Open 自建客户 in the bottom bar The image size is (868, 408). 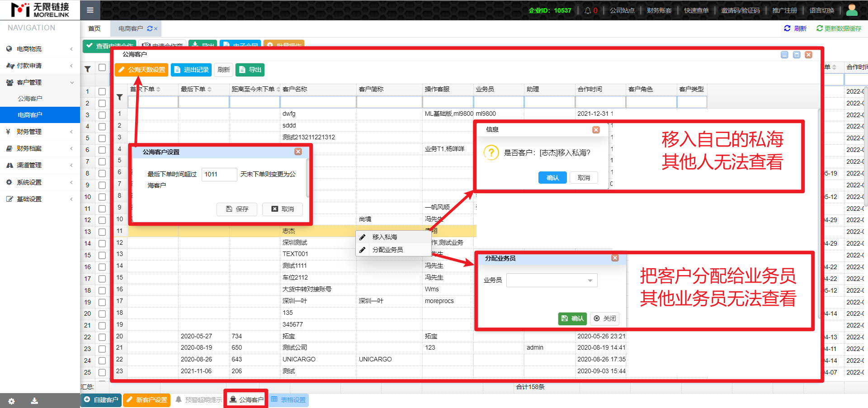(x=101, y=400)
